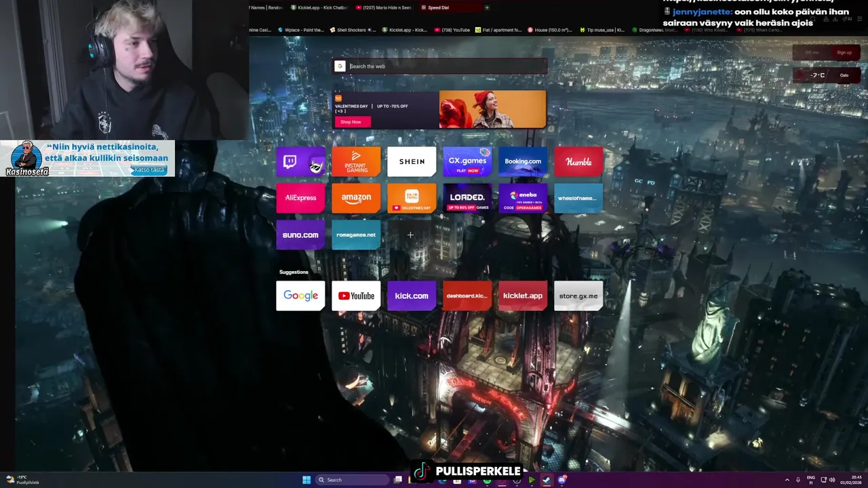Select the Oslo weather location
The width and height of the screenshot is (868, 488).
(x=844, y=75)
